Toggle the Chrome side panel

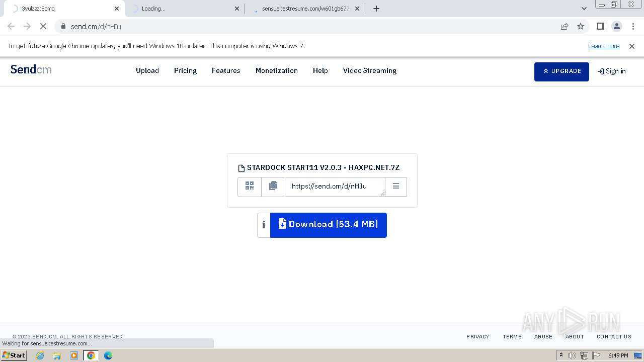point(600,26)
